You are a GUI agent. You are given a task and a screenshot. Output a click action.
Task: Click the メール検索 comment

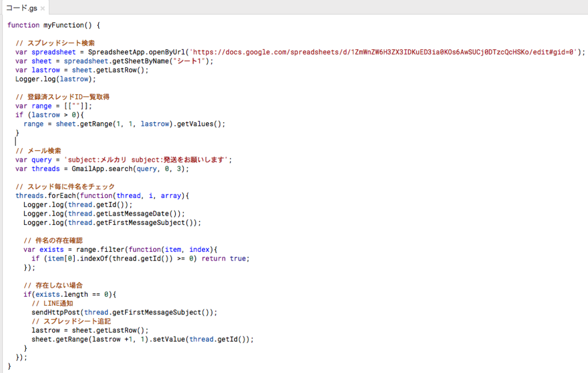click(38, 151)
